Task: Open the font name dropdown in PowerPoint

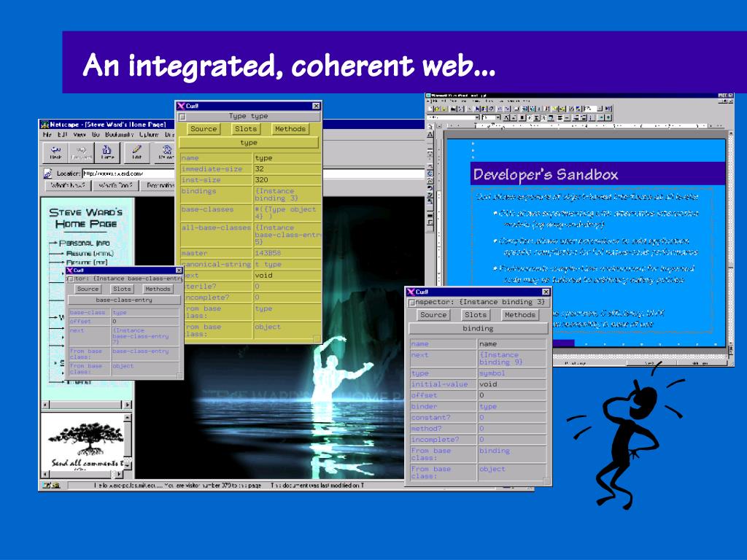Action: tap(477, 117)
